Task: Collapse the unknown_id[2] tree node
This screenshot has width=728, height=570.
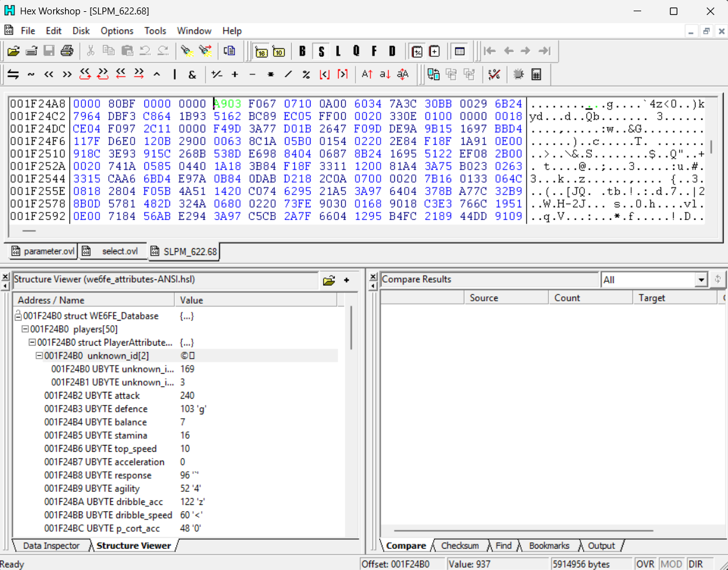Action: [x=39, y=356]
